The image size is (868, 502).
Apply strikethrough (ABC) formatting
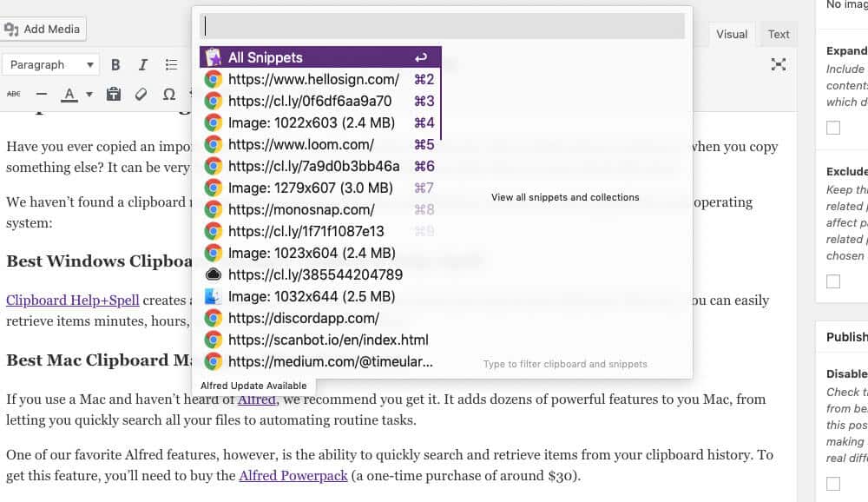[x=14, y=94]
